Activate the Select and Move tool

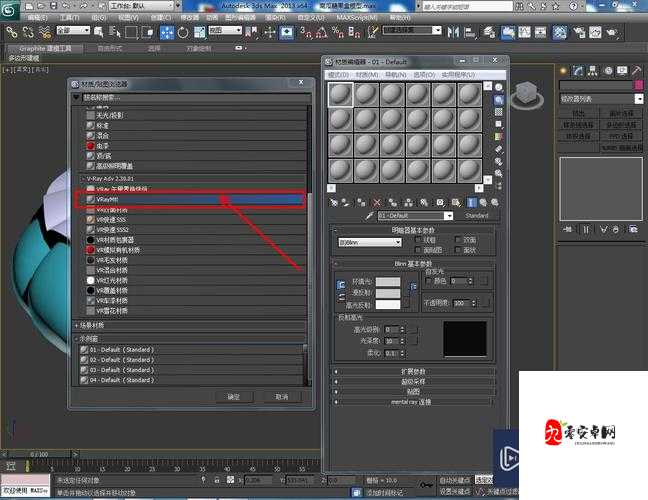pyautogui.click(x=167, y=32)
